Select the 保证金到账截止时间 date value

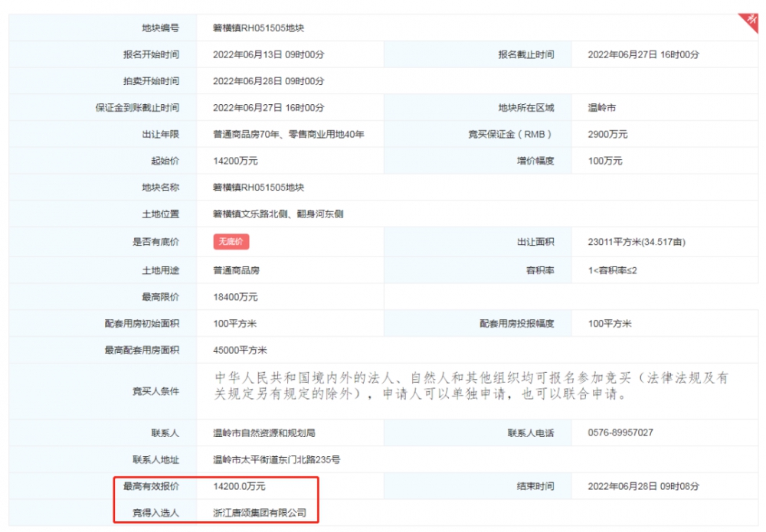coord(268,108)
